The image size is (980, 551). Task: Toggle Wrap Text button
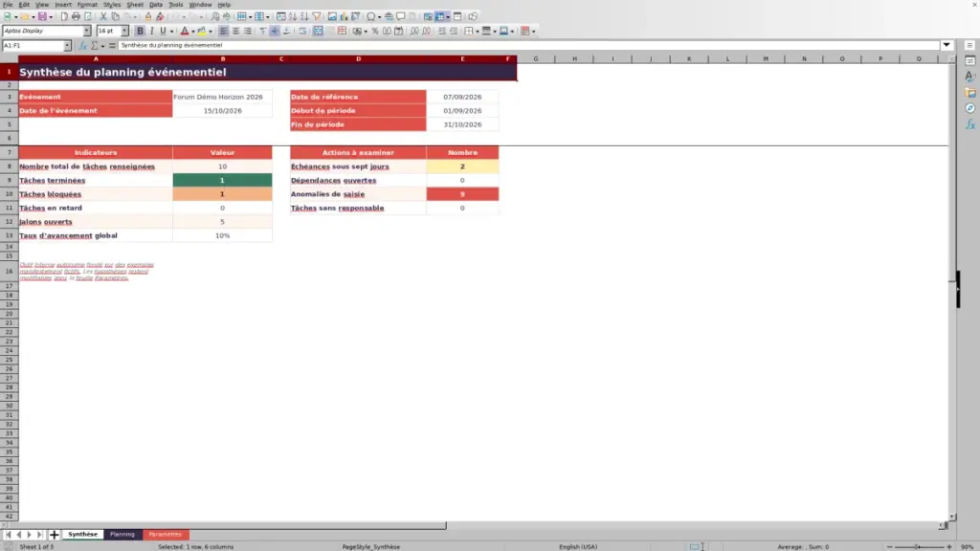[x=302, y=32]
